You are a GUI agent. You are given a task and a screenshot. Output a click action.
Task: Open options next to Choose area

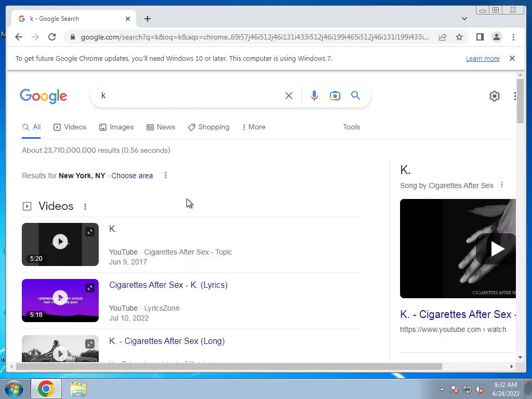pyautogui.click(x=166, y=176)
